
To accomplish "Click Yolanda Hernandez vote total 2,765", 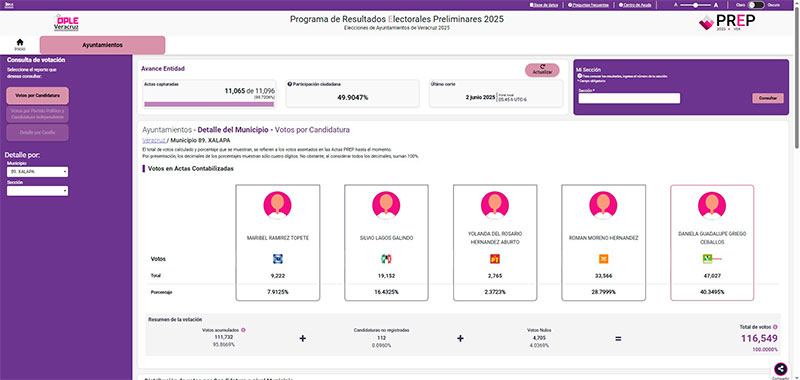I will 495,275.
